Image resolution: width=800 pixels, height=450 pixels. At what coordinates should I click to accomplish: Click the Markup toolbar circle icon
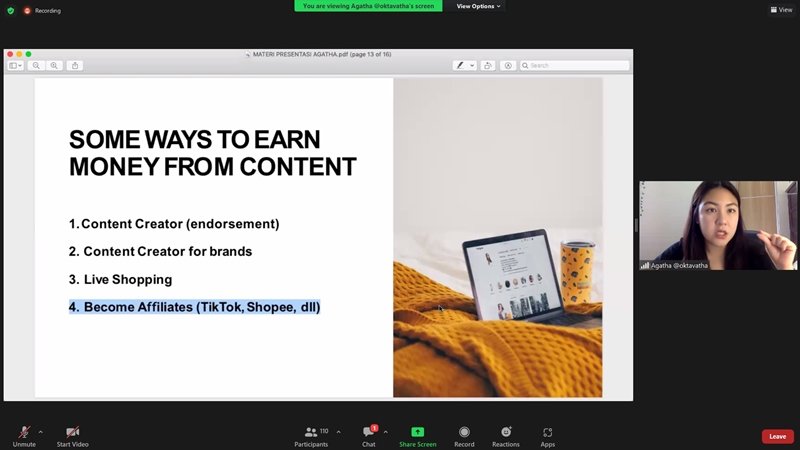click(x=508, y=65)
